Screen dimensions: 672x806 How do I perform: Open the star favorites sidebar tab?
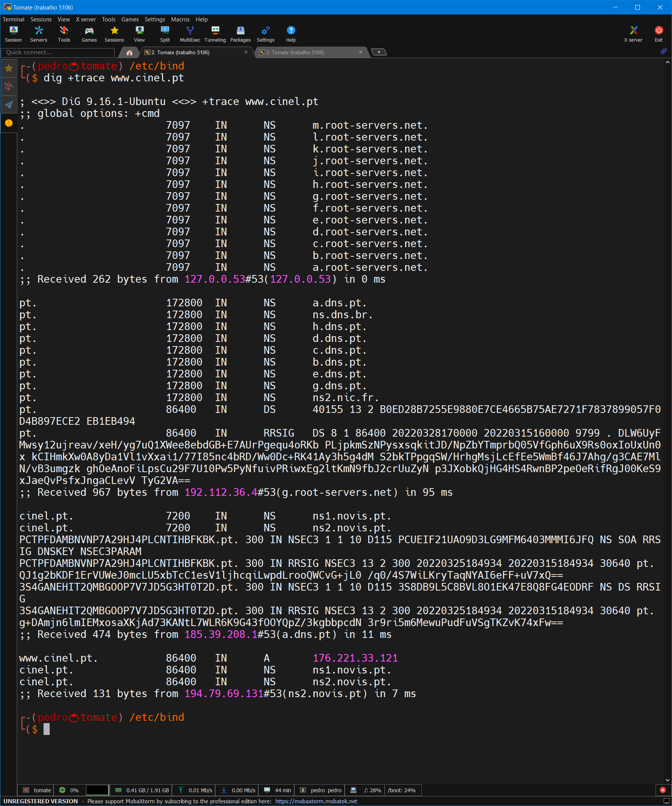(8, 68)
